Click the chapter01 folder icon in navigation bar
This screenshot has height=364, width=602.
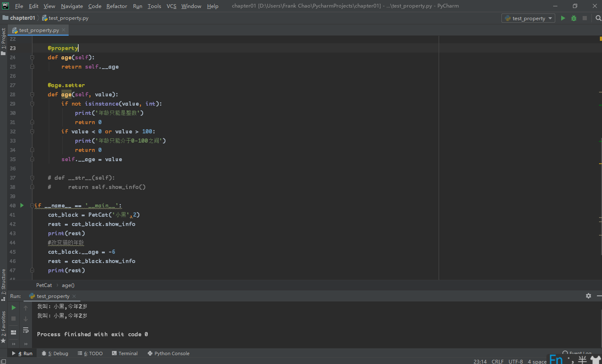(5, 18)
